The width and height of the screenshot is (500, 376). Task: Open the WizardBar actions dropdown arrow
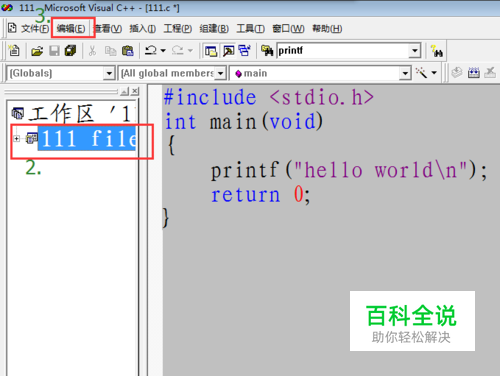(x=434, y=73)
